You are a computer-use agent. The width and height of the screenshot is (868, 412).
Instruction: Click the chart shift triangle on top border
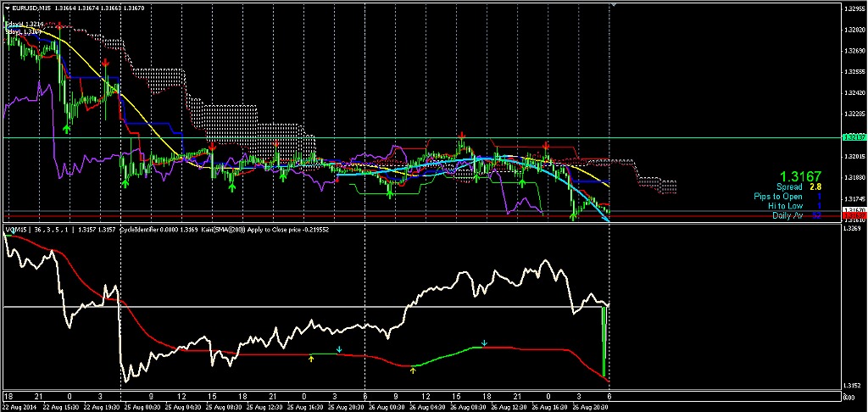(x=613, y=4)
